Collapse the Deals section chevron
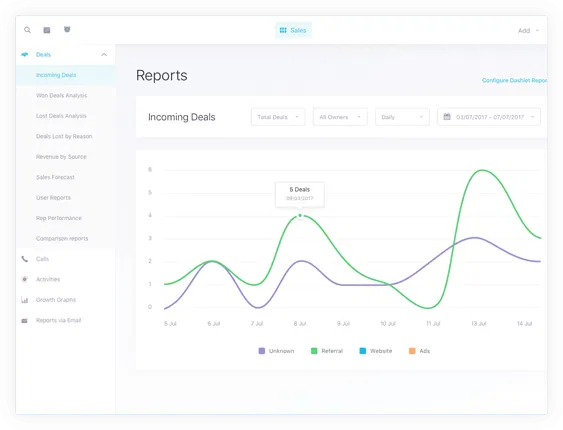563x430 pixels. click(x=104, y=55)
